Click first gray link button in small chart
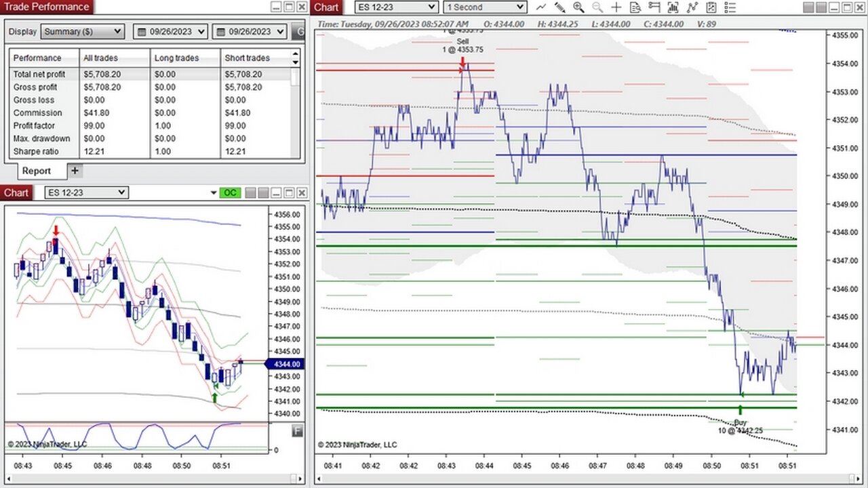868x488 pixels. coord(250,192)
